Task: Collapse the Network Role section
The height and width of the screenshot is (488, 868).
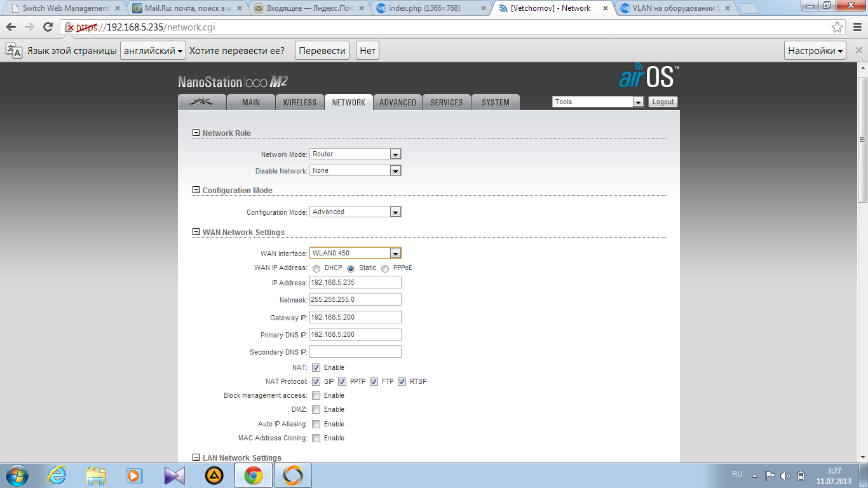Action: tap(196, 133)
